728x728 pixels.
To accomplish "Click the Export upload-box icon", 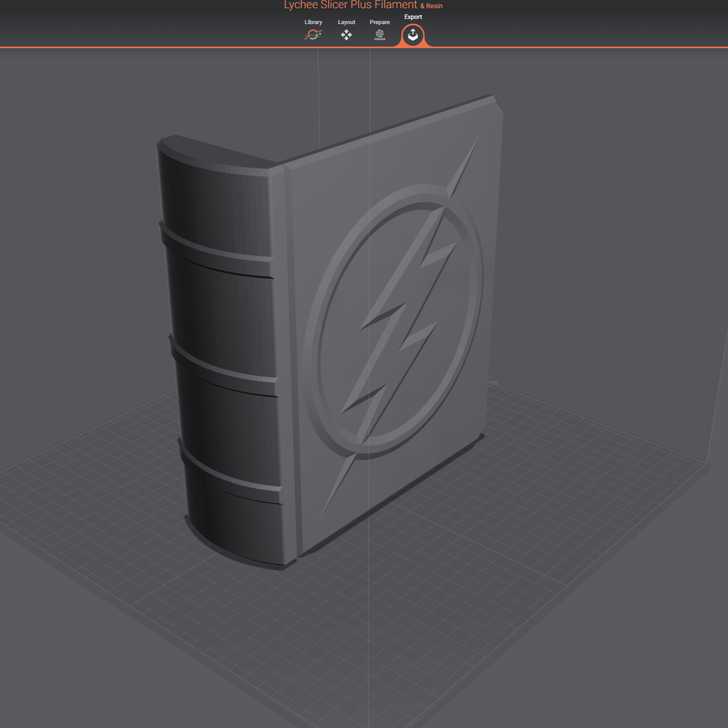I will 413,35.
